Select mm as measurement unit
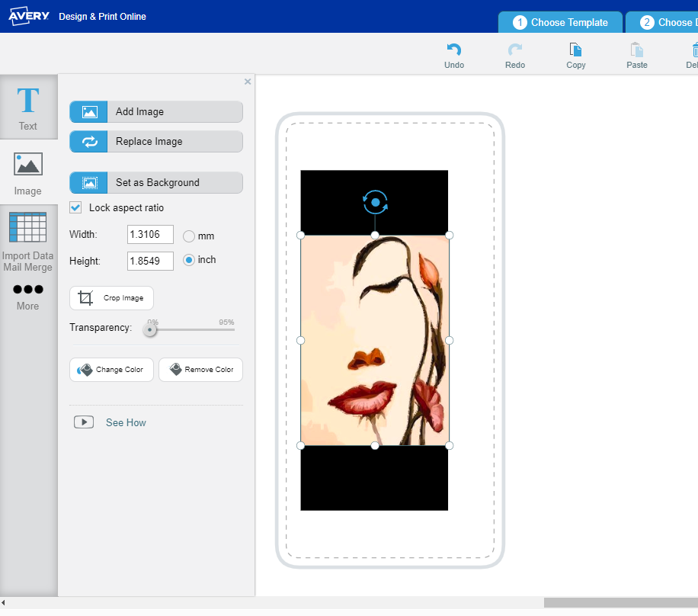This screenshot has width=698, height=616. coord(189,236)
